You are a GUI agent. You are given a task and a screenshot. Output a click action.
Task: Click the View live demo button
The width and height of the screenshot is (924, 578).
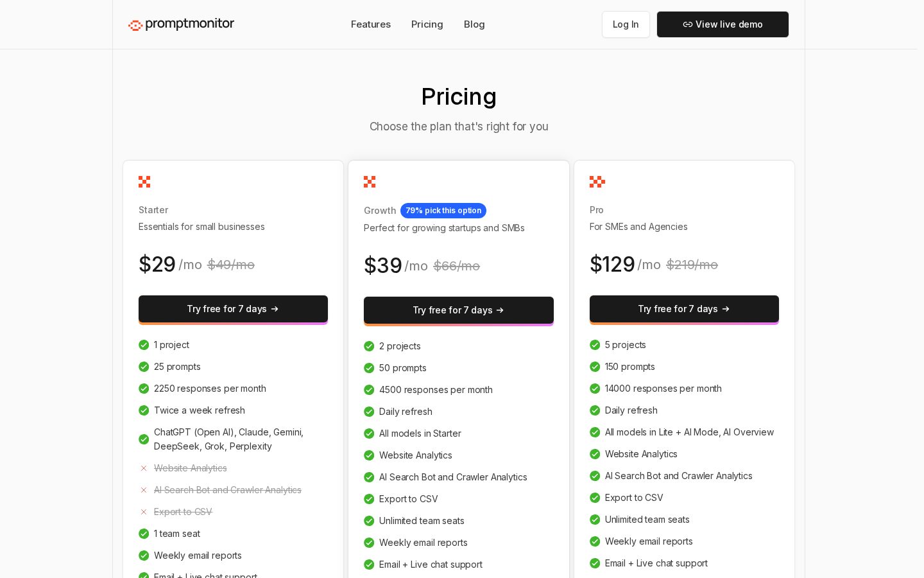point(723,24)
